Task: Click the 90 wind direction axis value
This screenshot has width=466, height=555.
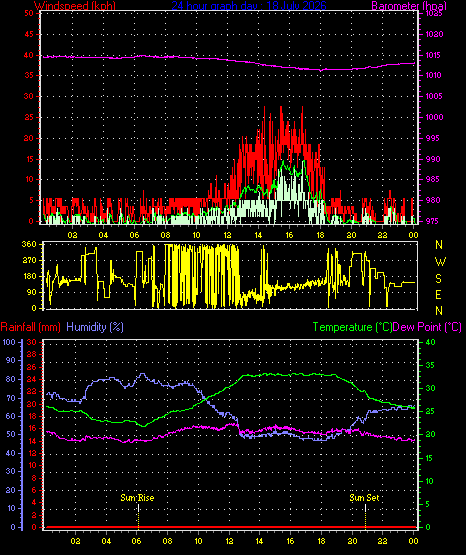Action: coord(31,292)
